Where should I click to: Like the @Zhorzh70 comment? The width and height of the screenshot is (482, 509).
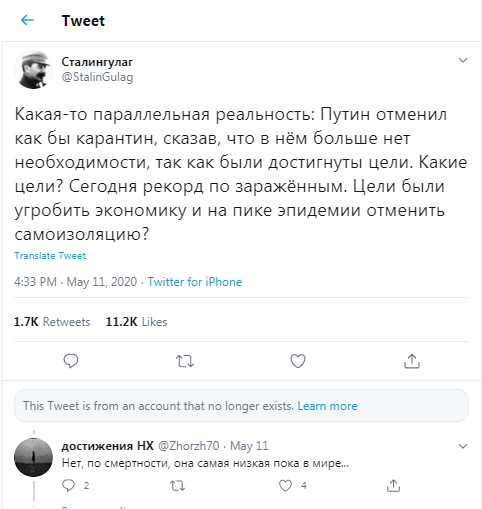[285, 486]
